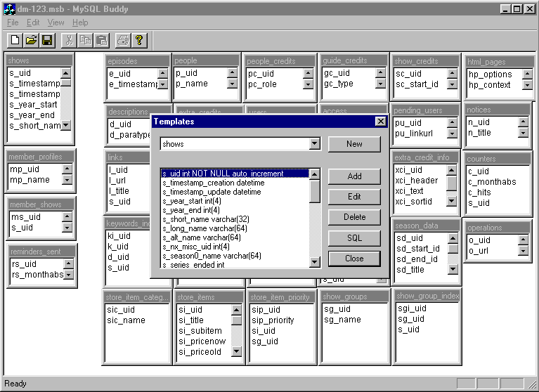Select si_pricenow in store_items table
The image size is (539, 392).
200,341
